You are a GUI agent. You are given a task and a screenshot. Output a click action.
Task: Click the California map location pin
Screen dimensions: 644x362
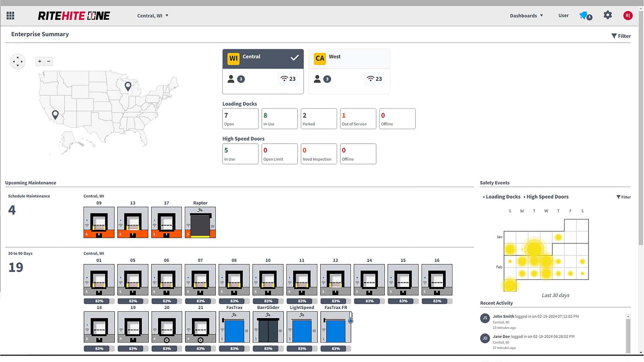(x=55, y=114)
